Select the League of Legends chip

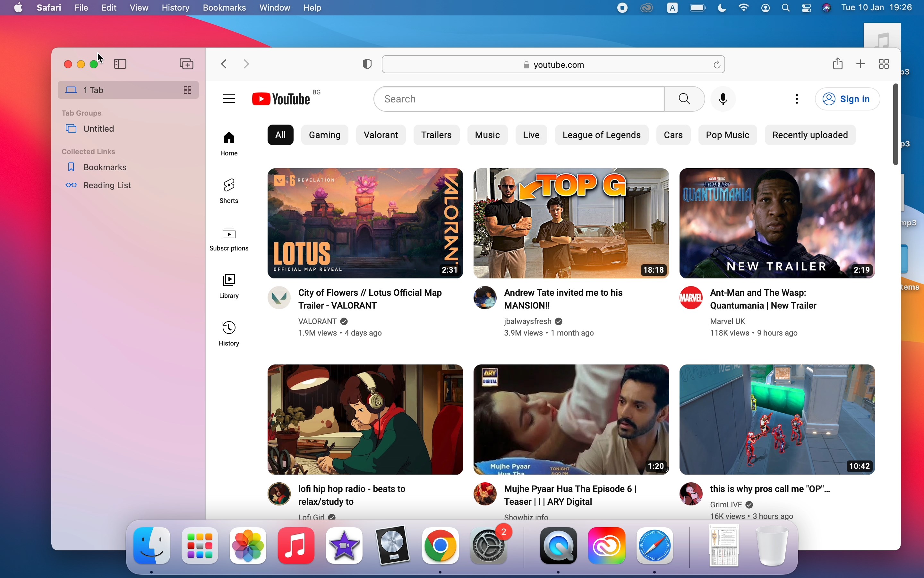coord(602,135)
